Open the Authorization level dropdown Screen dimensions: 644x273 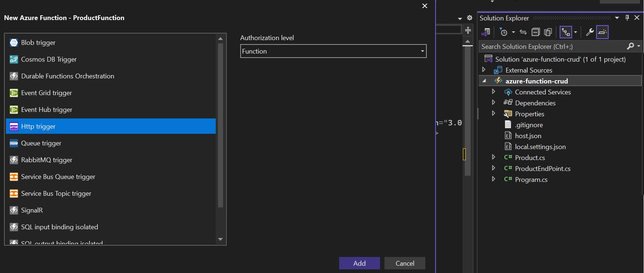(x=333, y=51)
